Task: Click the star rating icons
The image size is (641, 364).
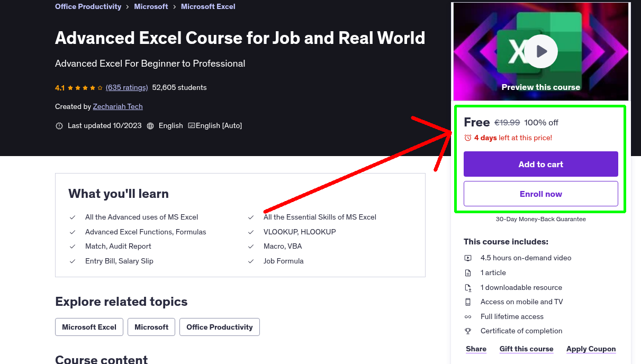Action: 85,88
